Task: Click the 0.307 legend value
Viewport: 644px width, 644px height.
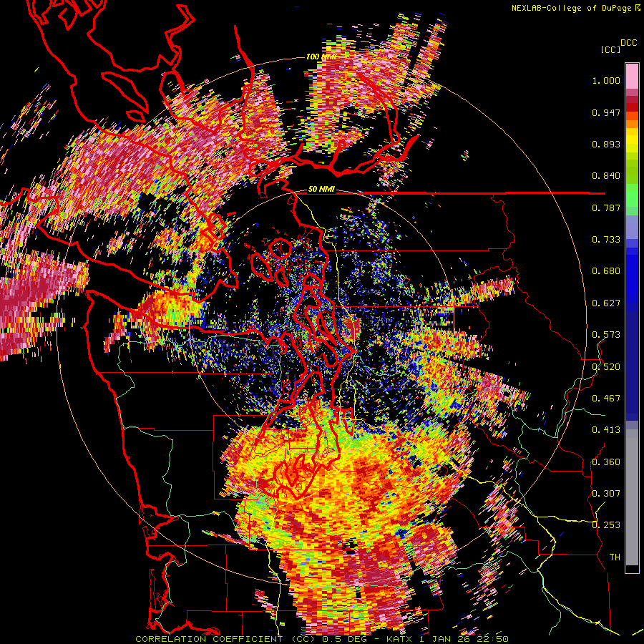Action: pyautogui.click(x=606, y=494)
